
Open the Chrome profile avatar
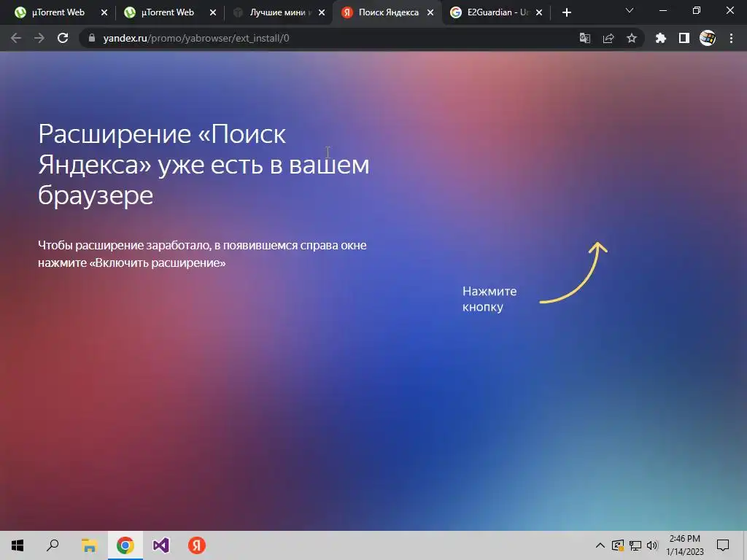click(x=708, y=38)
